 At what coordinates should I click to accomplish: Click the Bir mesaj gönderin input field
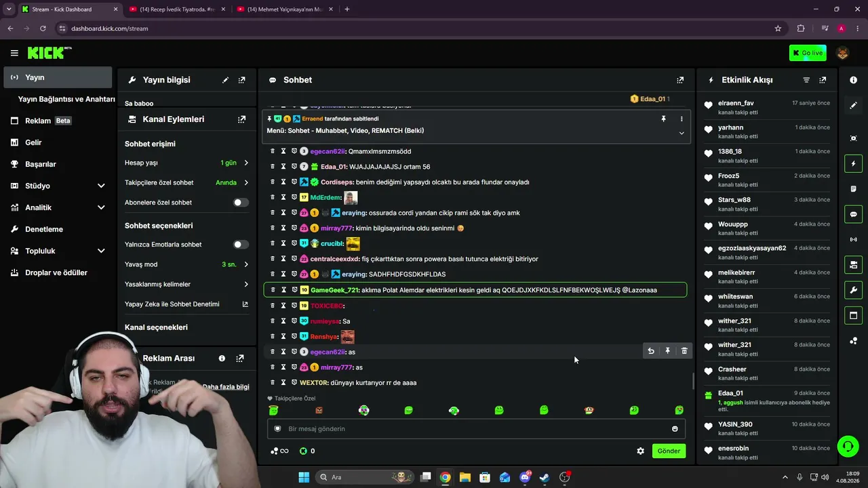[476, 428]
